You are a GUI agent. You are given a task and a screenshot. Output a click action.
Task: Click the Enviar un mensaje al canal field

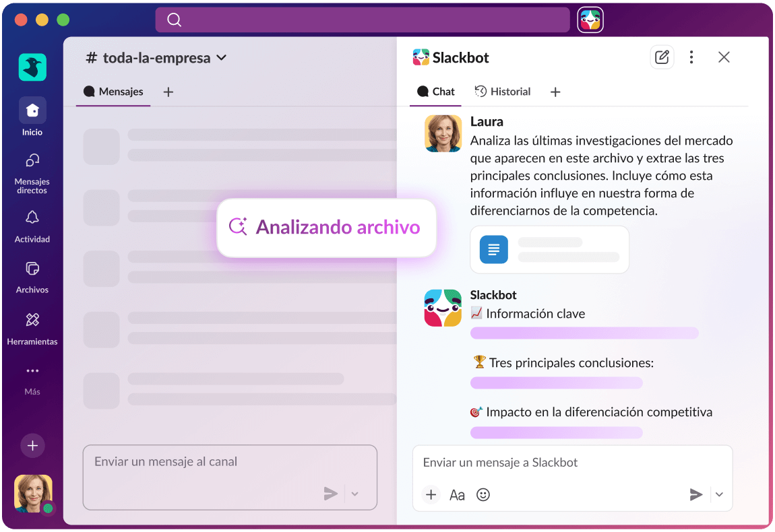pos(230,477)
